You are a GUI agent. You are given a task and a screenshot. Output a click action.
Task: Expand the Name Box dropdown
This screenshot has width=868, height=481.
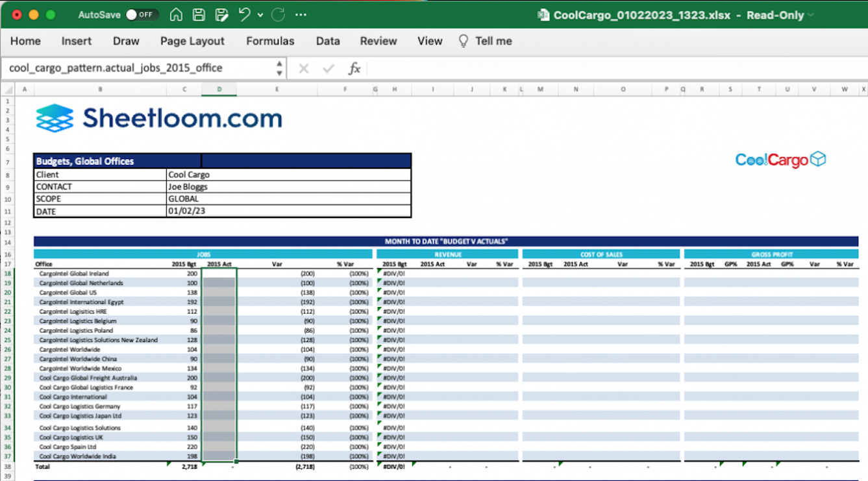(x=279, y=68)
